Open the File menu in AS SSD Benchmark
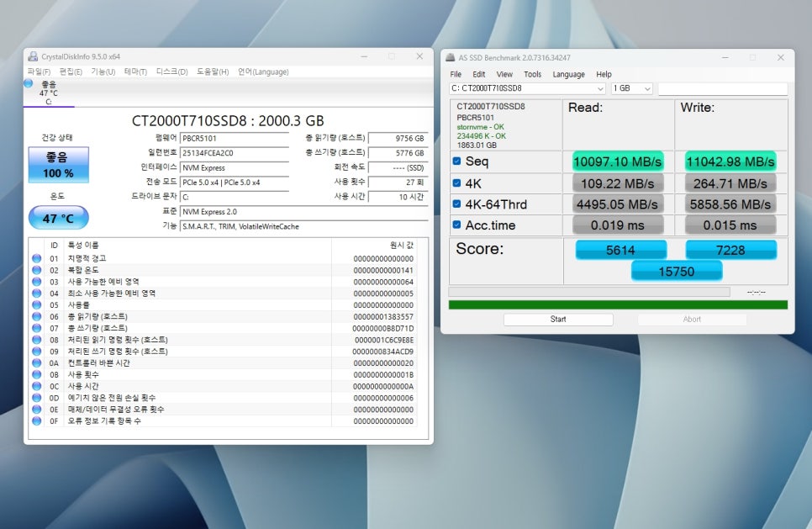812x529 pixels. [x=456, y=74]
